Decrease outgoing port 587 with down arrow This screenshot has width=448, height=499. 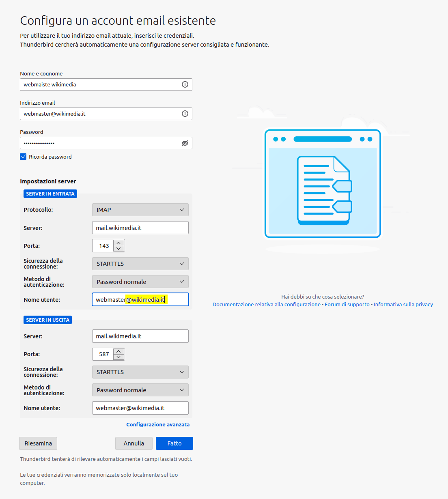click(x=118, y=357)
